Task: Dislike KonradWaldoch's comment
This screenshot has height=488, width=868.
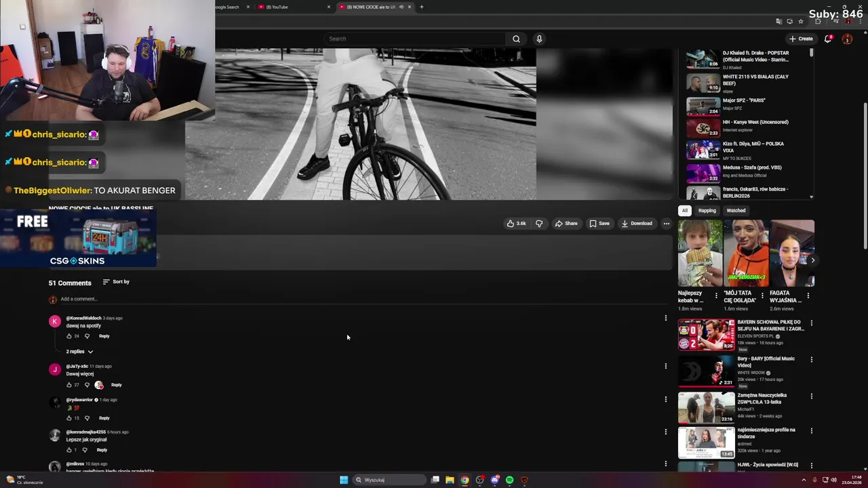Action: pos(87,336)
